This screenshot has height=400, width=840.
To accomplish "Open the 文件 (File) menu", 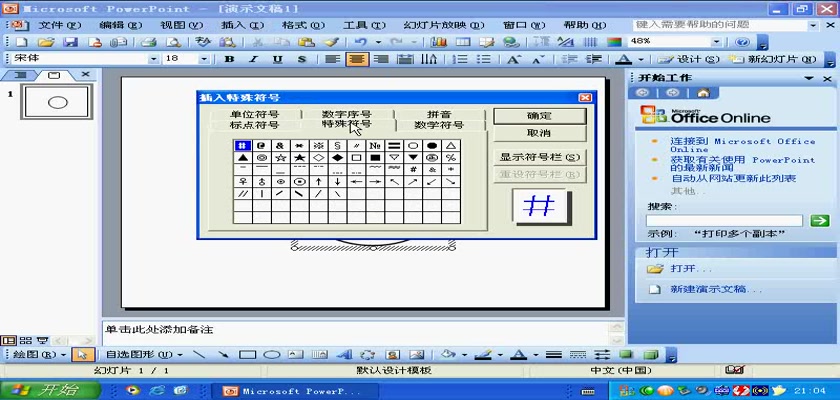I will (59, 25).
